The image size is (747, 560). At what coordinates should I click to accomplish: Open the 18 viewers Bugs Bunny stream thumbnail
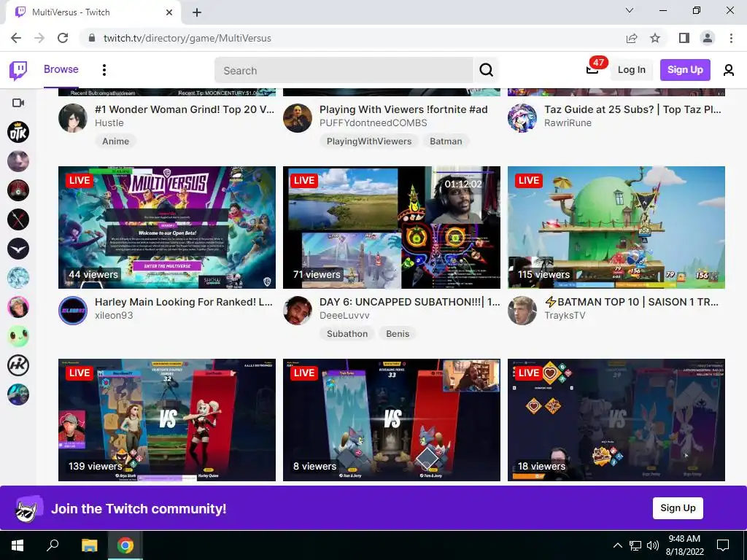coord(616,419)
